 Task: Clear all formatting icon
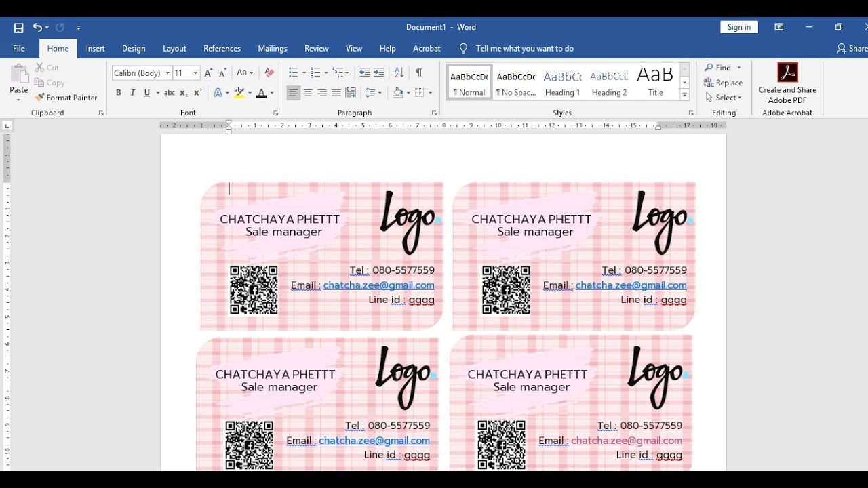click(x=269, y=73)
